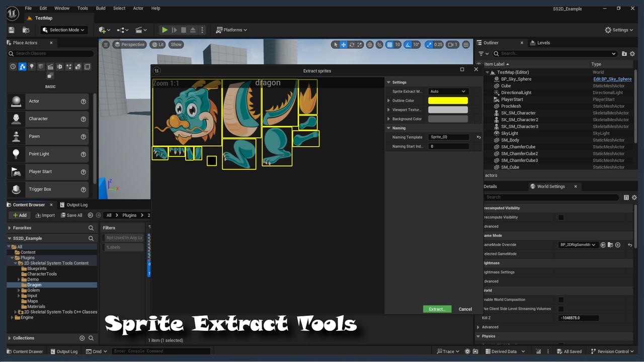
Task: Reset Naming Template to default arrow
Action: click(478, 137)
